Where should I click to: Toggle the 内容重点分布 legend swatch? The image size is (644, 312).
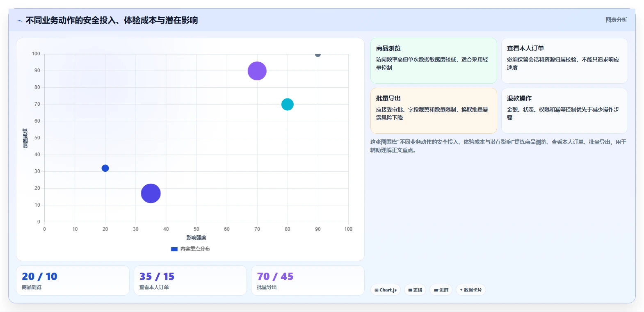[174, 249]
